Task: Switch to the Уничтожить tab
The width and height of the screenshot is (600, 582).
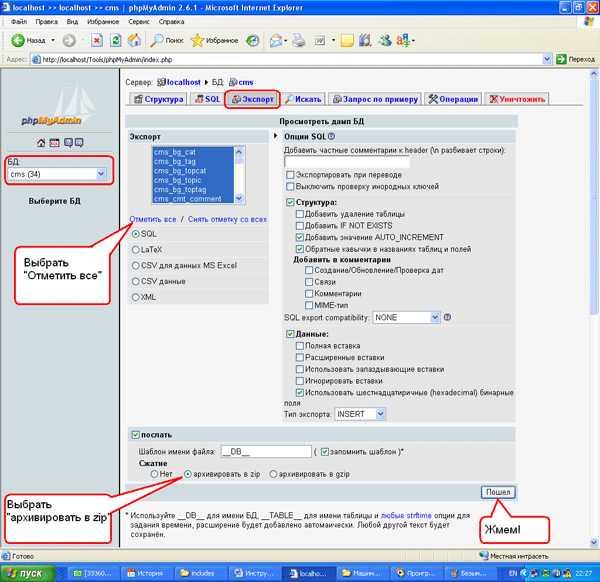Action: (x=517, y=99)
